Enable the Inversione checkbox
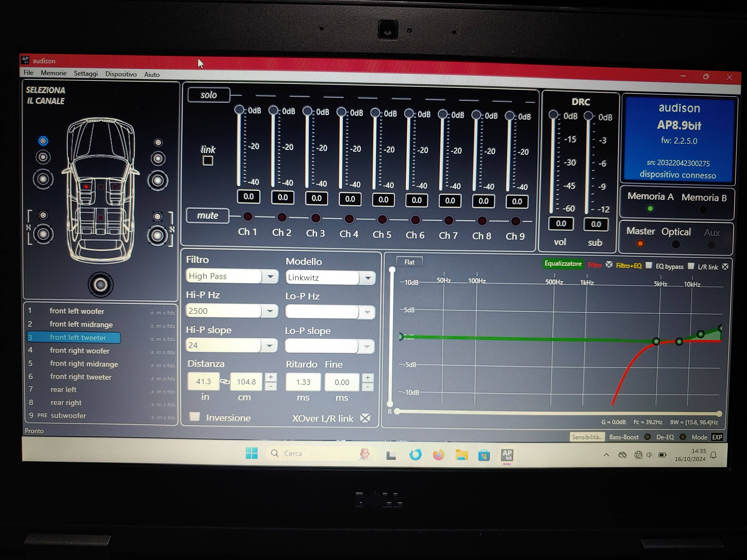This screenshot has width=747, height=560. [195, 416]
